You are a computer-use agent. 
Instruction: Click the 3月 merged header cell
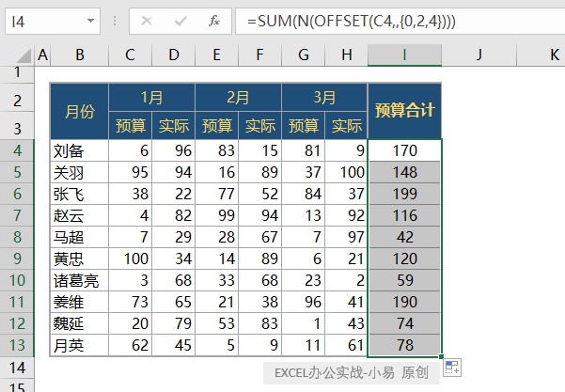[324, 97]
